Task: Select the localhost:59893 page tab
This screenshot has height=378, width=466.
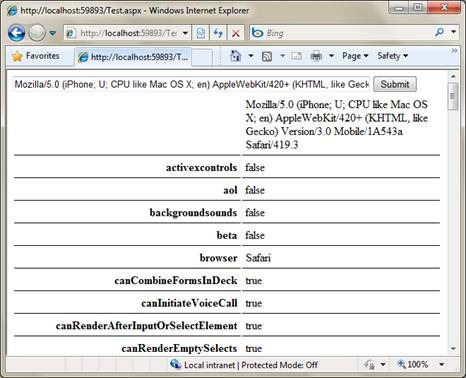Action: pos(133,57)
